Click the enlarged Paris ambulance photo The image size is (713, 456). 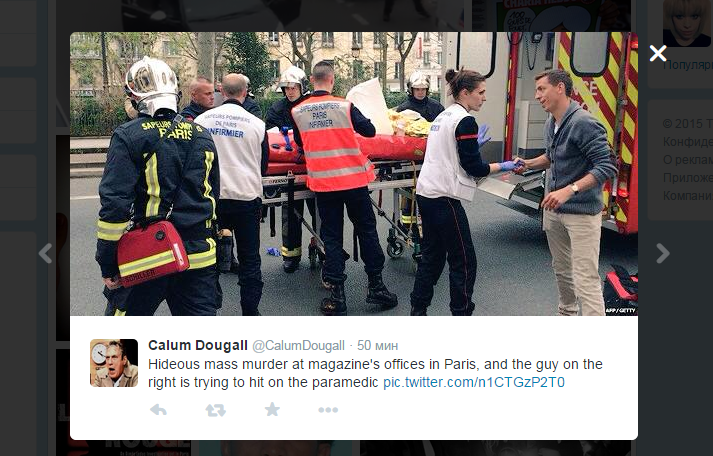click(354, 174)
